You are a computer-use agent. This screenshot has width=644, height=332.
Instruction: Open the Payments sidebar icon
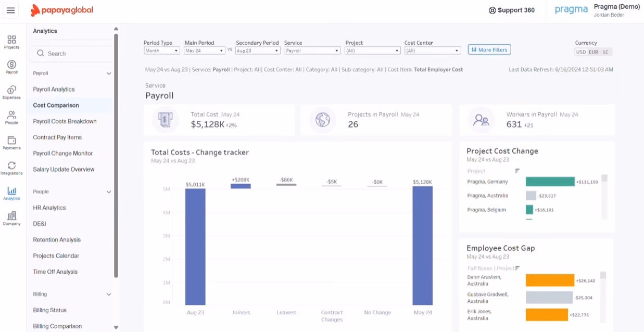point(11,143)
